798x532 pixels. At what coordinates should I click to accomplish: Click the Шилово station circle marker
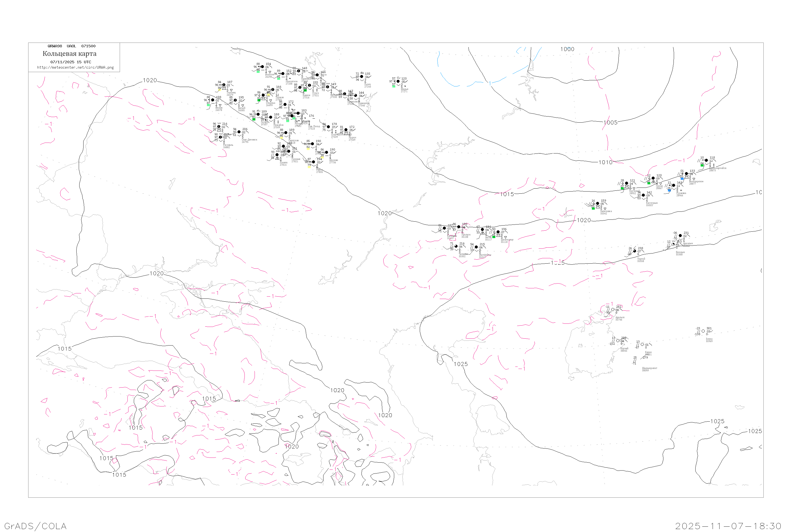click(x=326, y=152)
